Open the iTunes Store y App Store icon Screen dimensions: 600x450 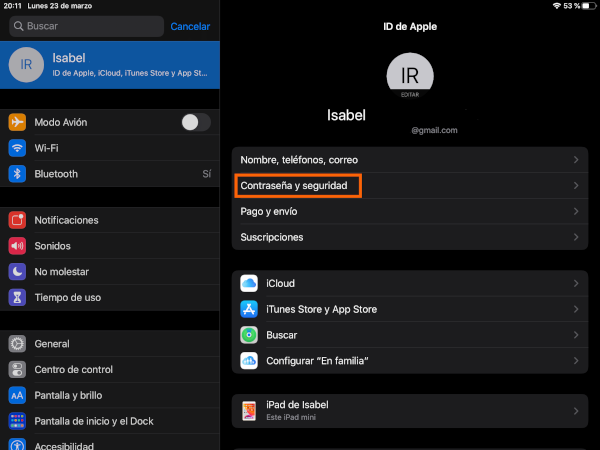click(x=250, y=310)
